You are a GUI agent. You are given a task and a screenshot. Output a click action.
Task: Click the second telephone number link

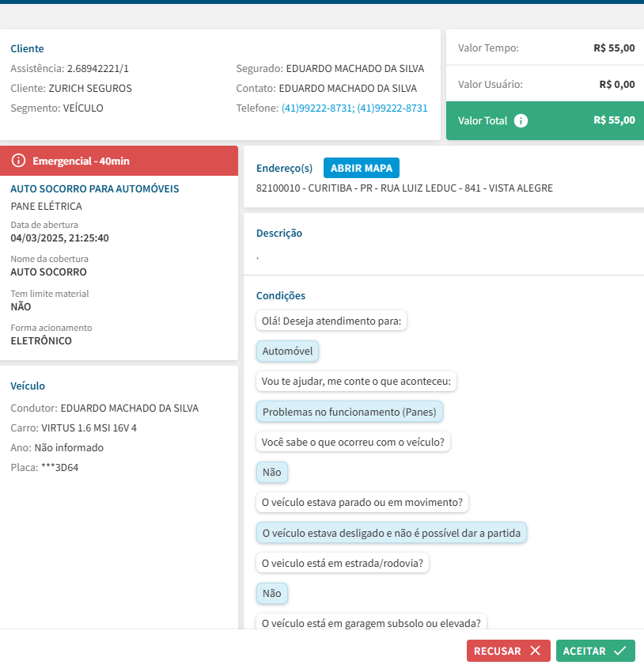(392, 108)
